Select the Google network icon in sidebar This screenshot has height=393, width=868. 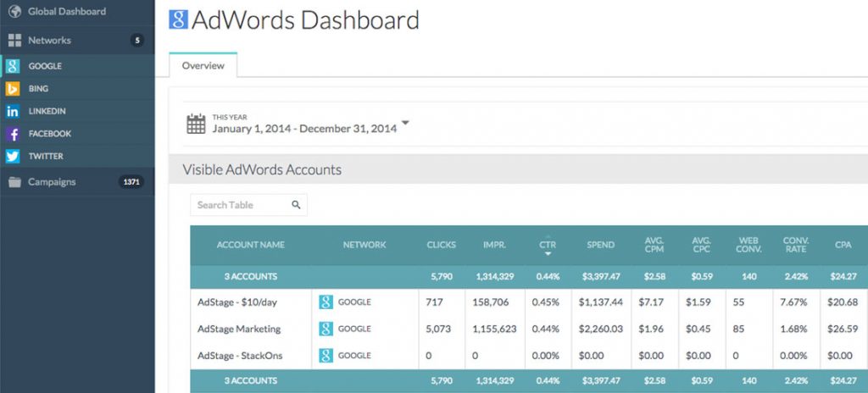click(x=13, y=66)
